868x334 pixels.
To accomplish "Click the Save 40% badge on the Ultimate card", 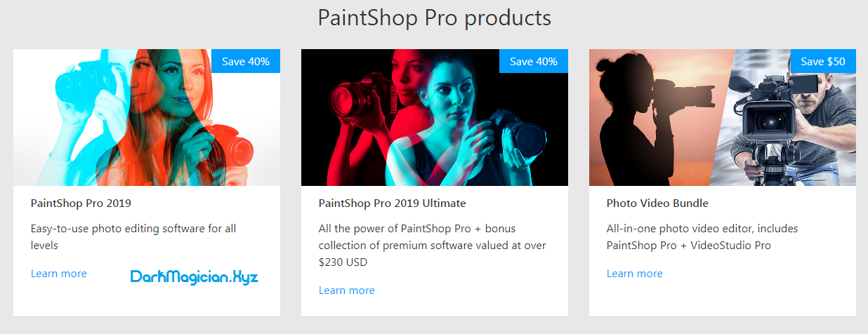I will [534, 61].
